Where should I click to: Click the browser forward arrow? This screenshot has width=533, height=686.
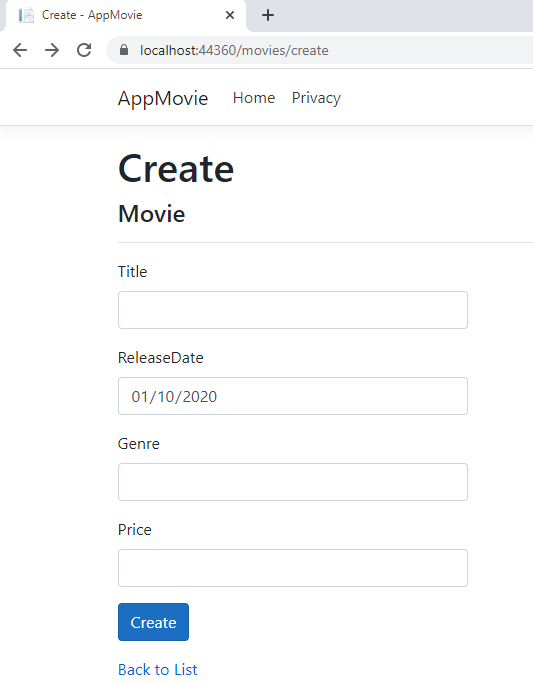click(x=52, y=50)
